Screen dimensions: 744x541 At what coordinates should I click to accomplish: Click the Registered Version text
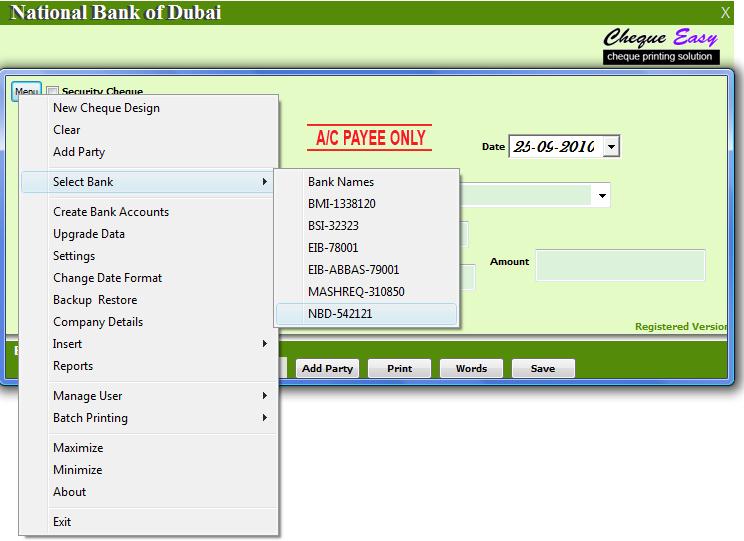tap(681, 326)
